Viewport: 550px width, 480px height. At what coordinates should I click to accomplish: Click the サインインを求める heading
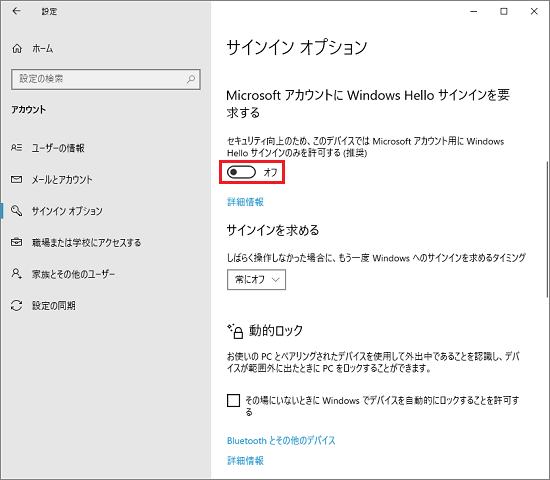pos(273,230)
